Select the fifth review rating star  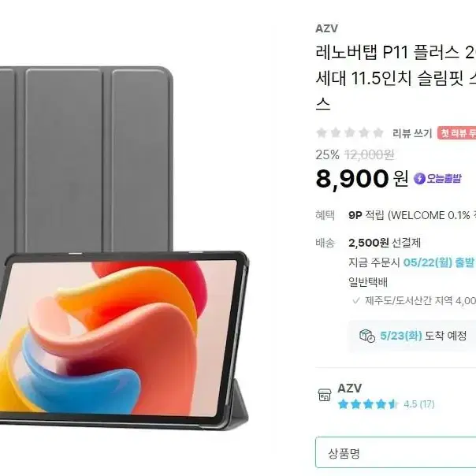378,133
